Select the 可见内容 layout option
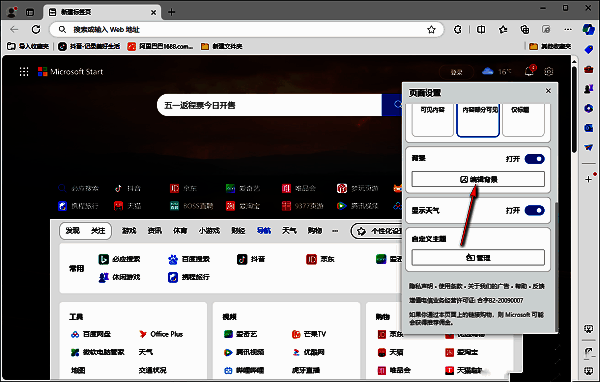600x382 pixels. pyautogui.click(x=432, y=119)
